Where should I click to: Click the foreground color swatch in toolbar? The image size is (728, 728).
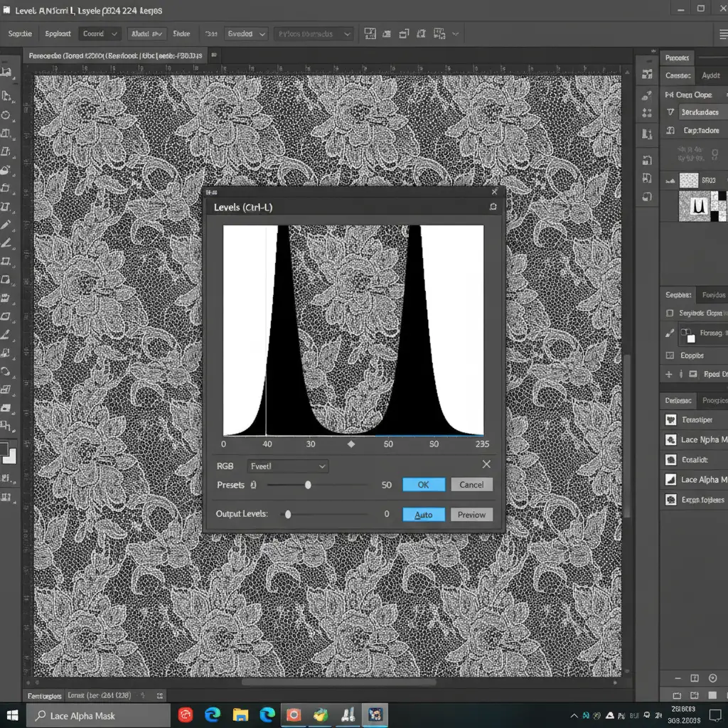pos(5,449)
